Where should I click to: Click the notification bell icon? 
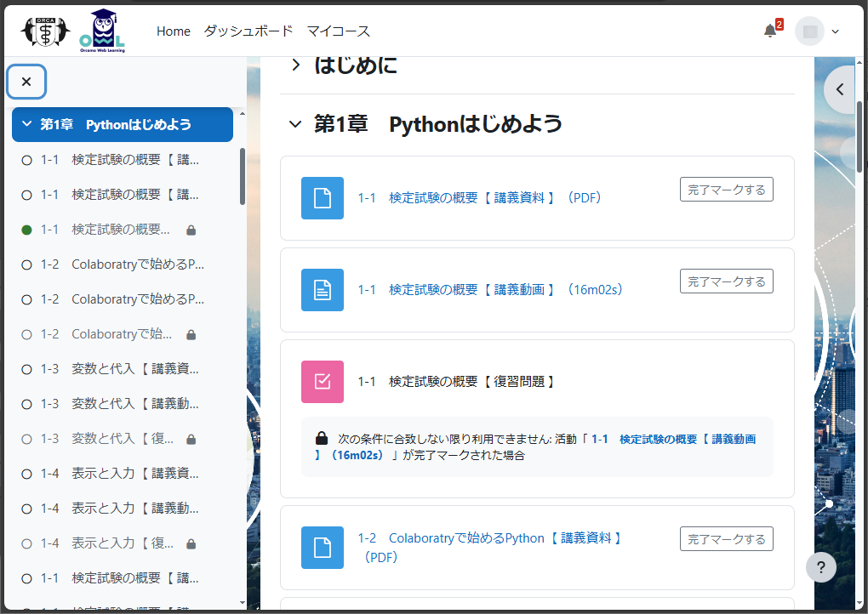(770, 31)
